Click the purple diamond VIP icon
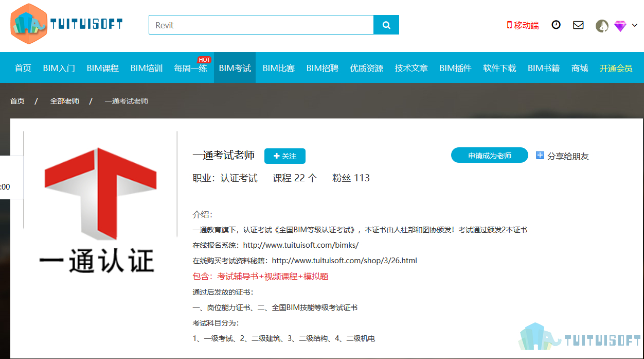644x359 pixels. pyautogui.click(x=620, y=26)
